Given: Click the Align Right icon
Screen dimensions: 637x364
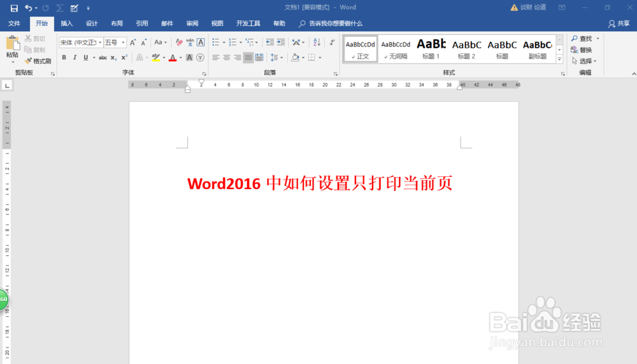Looking at the screenshot, I should coord(237,58).
